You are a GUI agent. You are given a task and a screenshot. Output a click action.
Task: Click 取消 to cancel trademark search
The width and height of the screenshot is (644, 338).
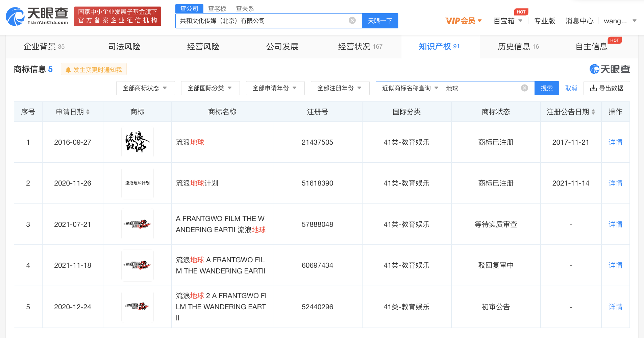(571, 88)
